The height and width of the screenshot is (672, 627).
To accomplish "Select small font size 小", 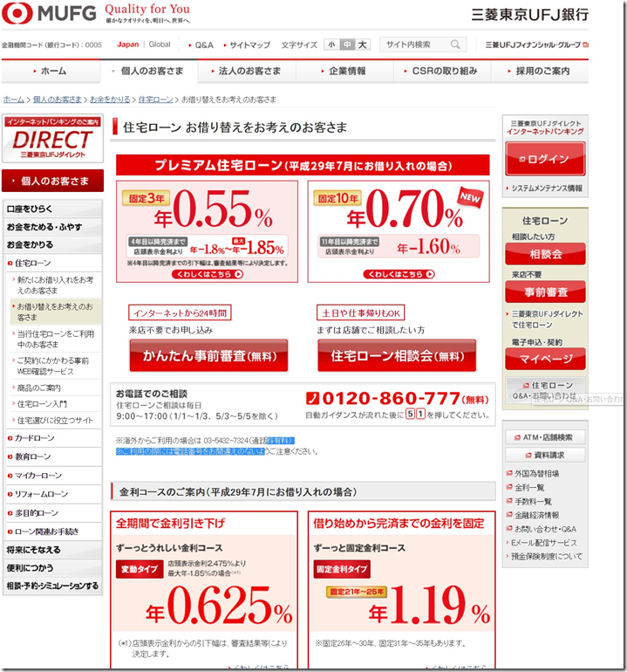I will coord(331,45).
